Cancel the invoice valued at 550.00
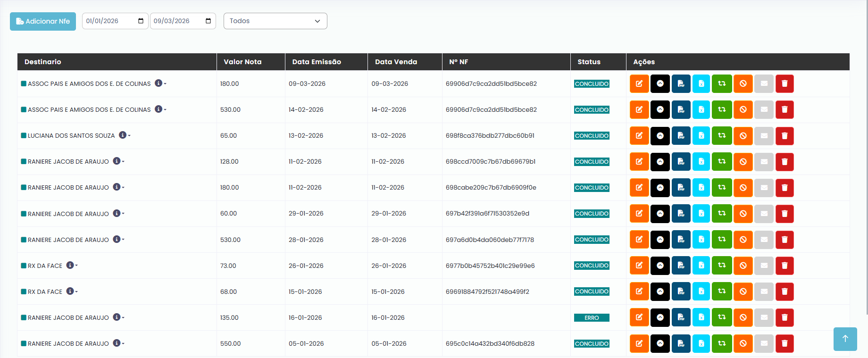 pos(743,343)
